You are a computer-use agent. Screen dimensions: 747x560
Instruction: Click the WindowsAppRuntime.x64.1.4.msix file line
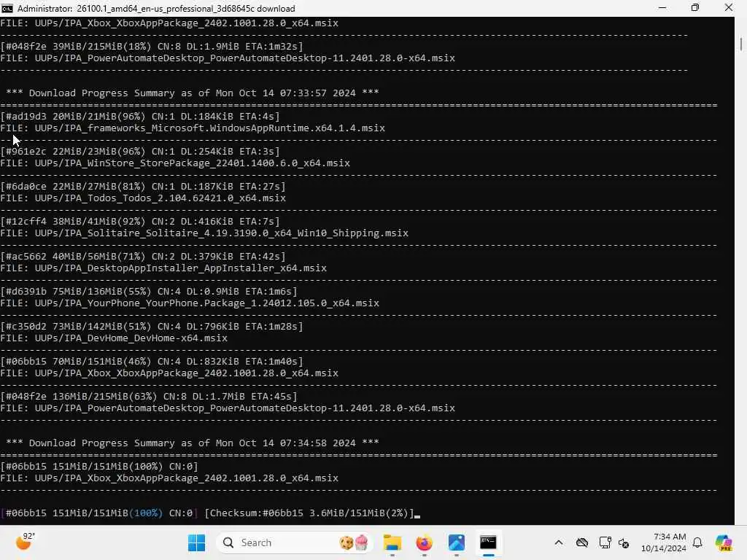click(x=193, y=128)
